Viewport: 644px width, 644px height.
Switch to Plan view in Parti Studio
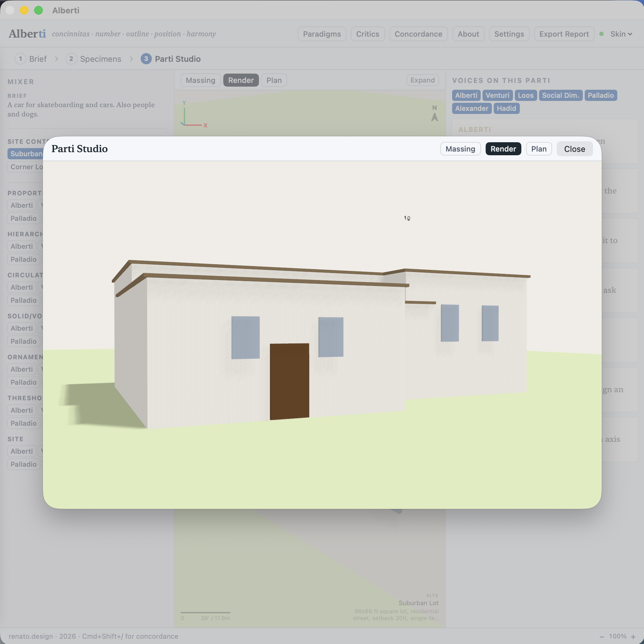(x=539, y=149)
